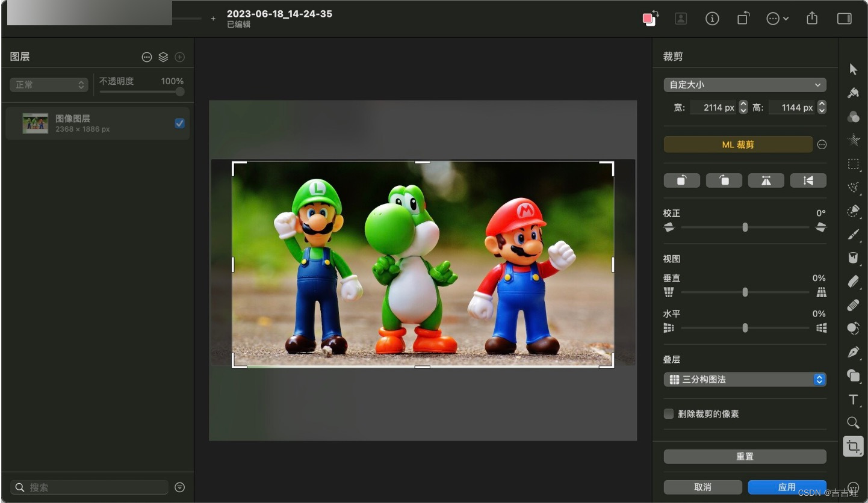Click the 取消 cancel button
Screen dimensions: 868x503
pyautogui.click(x=703, y=487)
